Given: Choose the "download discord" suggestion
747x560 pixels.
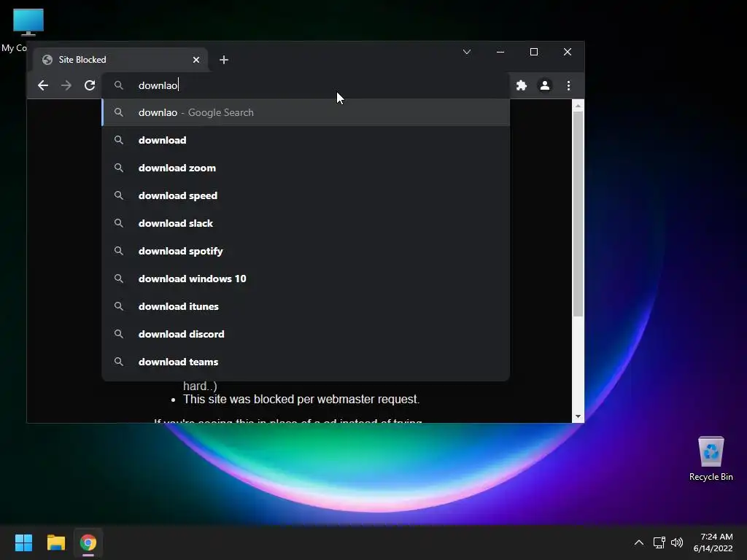Looking at the screenshot, I should pos(306,334).
